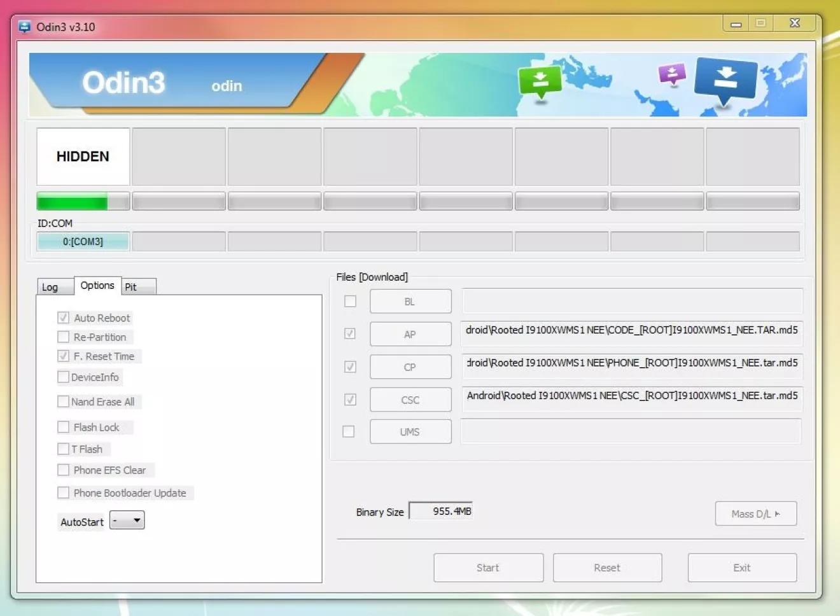Uncheck the CSC file checkbox

pos(350,400)
